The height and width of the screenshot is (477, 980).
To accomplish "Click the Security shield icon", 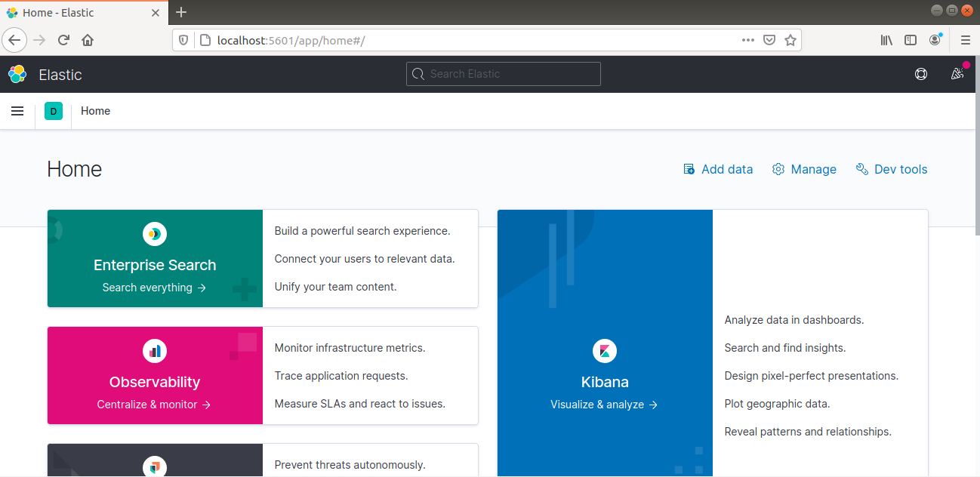I will (x=155, y=468).
